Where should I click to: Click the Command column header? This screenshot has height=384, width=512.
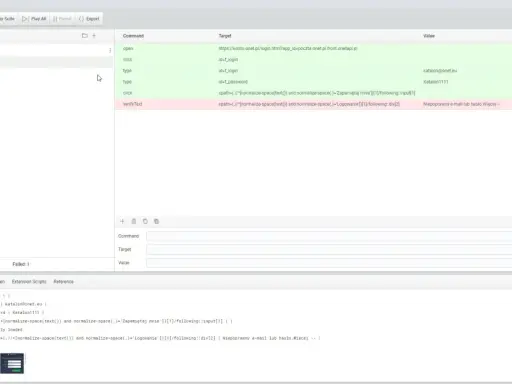(x=133, y=36)
